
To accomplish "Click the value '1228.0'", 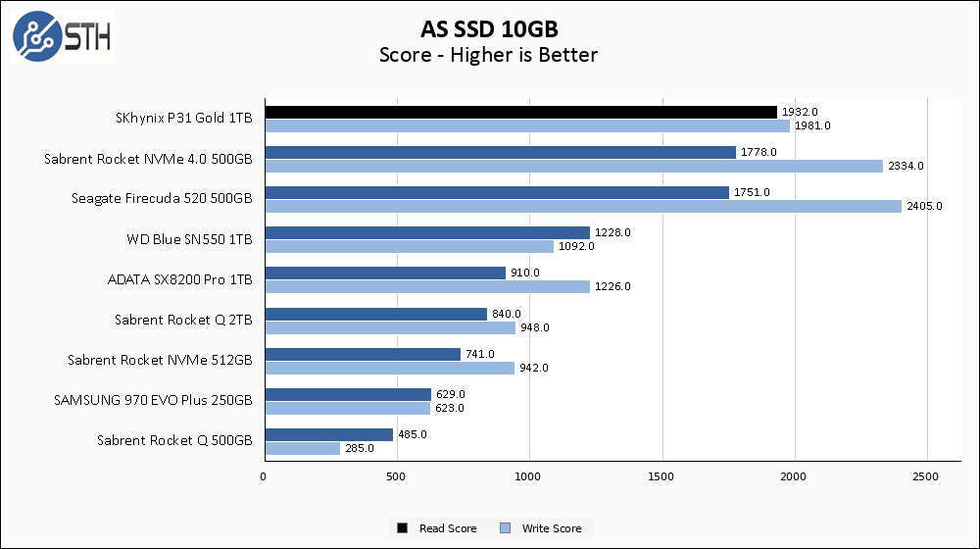I will 612,232.
